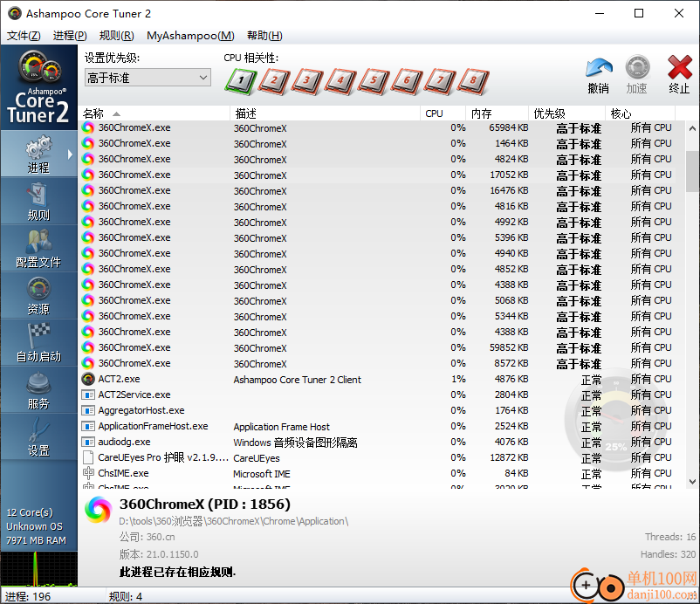
Task: Toggle CPU core 1 affinity
Action: coord(241,81)
